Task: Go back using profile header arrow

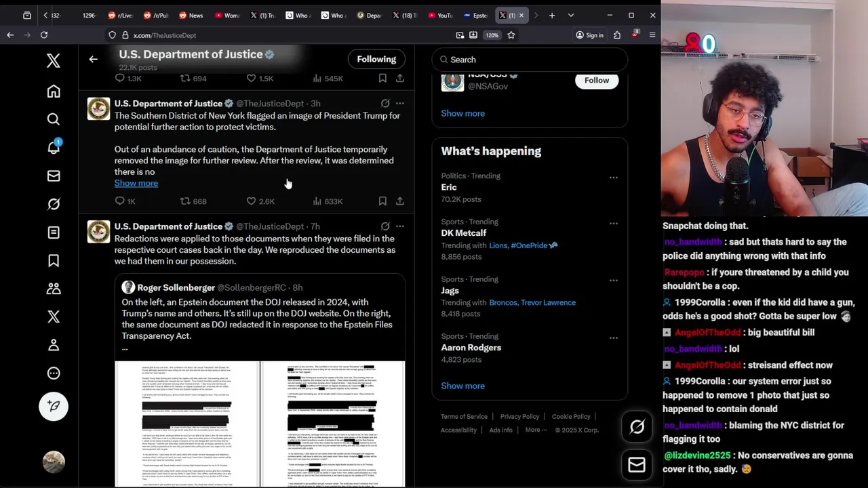Action: [x=94, y=59]
